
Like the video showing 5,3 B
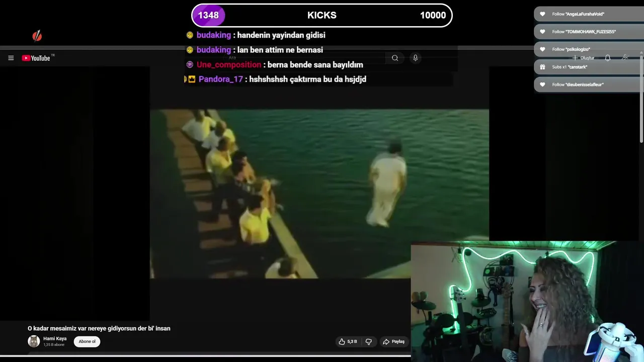tap(348, 341)
